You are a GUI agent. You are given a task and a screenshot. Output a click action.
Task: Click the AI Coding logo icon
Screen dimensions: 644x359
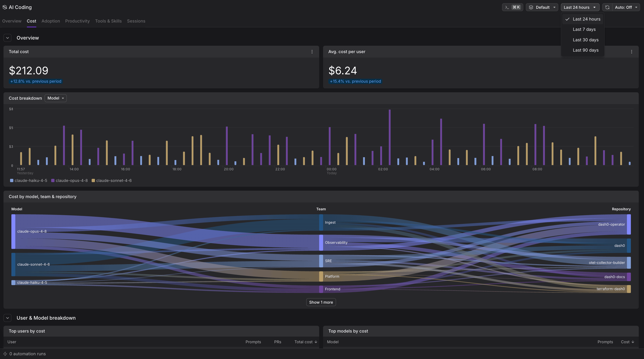click(x=5, y=7)
